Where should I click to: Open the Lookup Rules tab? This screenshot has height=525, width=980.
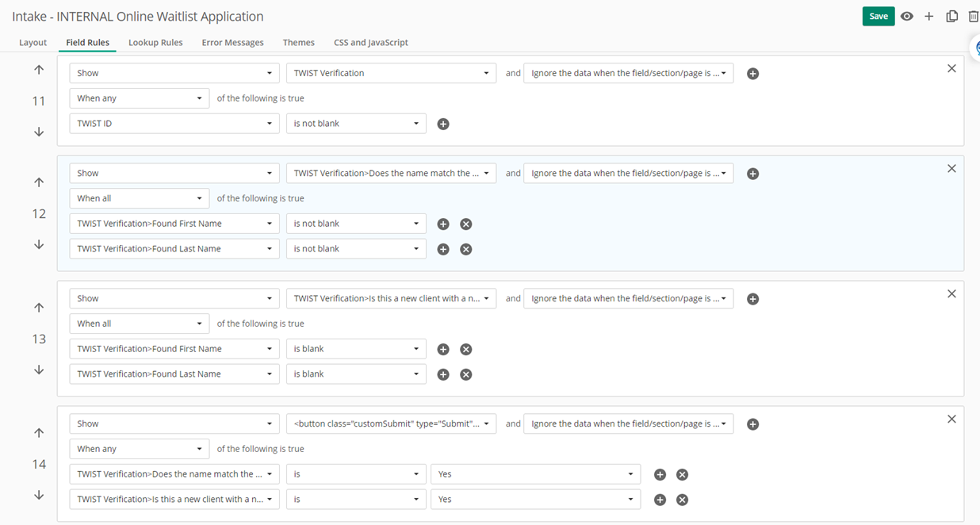(x=155, y=43)
